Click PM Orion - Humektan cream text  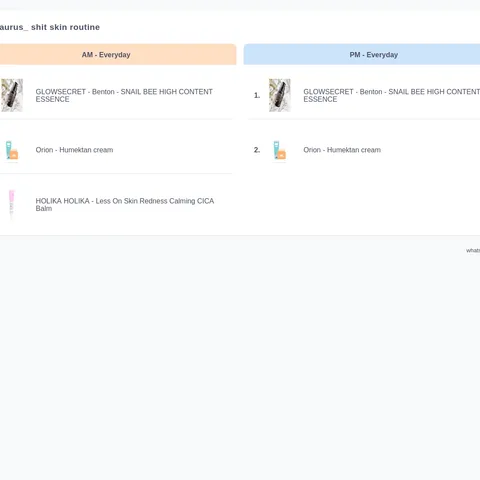pyautogui.click(x=342, y=150)
